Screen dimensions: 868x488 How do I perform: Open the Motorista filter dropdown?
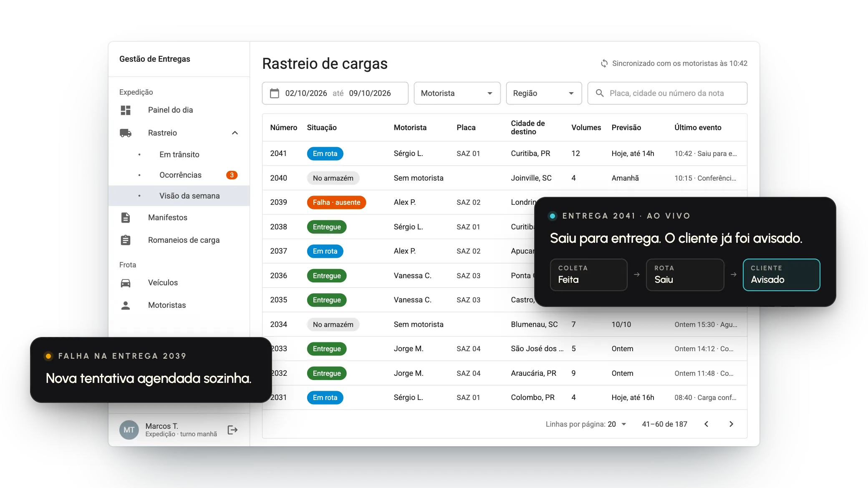click(457, 93)
